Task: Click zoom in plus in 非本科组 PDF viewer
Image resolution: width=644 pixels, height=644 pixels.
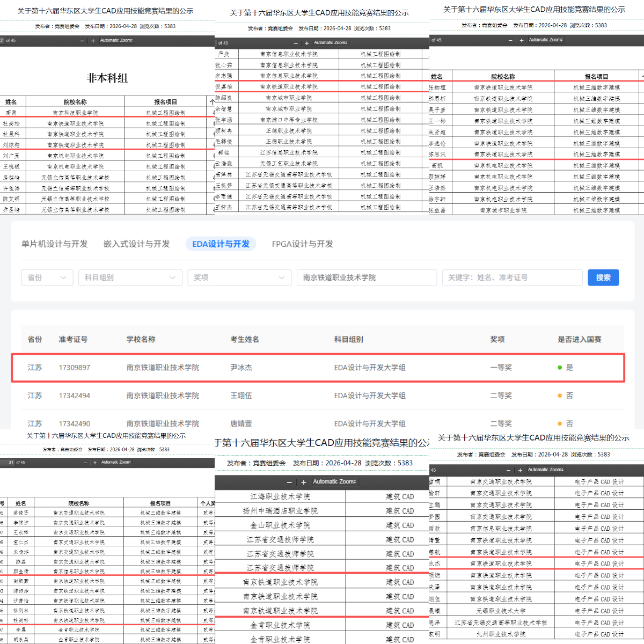Action: pyautogui.click(x=93, y=41)
